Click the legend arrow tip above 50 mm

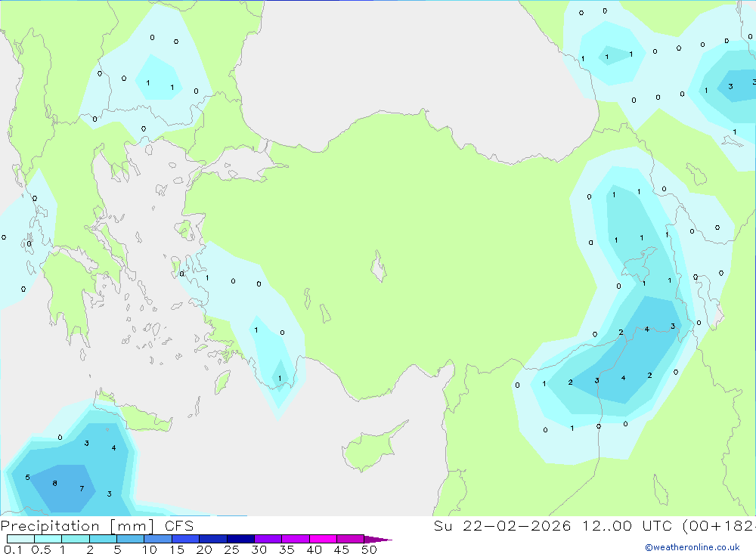tap(378, 539)
